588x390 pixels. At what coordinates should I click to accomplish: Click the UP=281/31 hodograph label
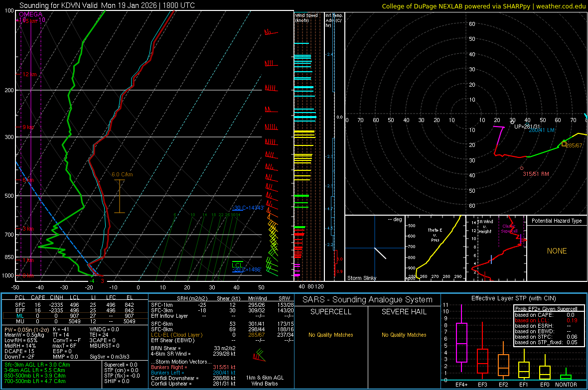[527, 127]
